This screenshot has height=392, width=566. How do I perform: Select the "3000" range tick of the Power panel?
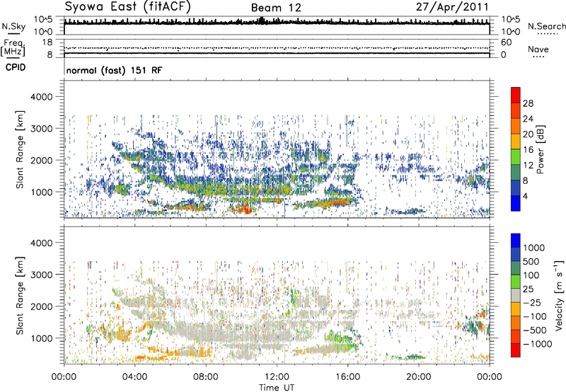coord(41,129)
